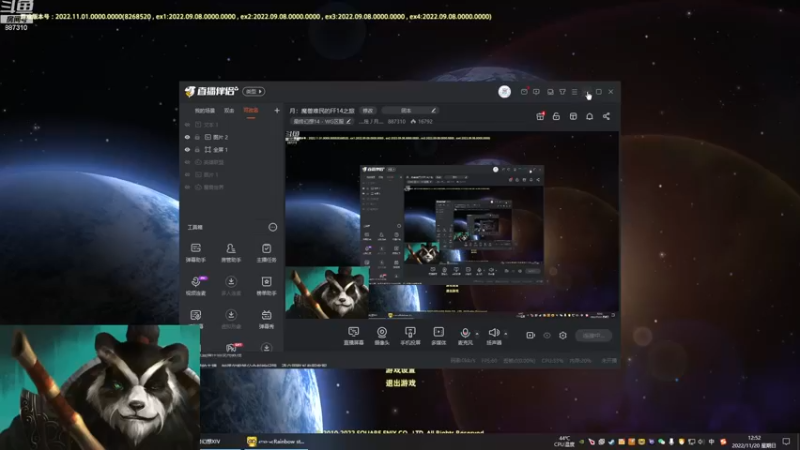Image resolution: width=800 pixels, height=450 pixels.
Task: Select the active orange scene tab
Action: [251, 110]
